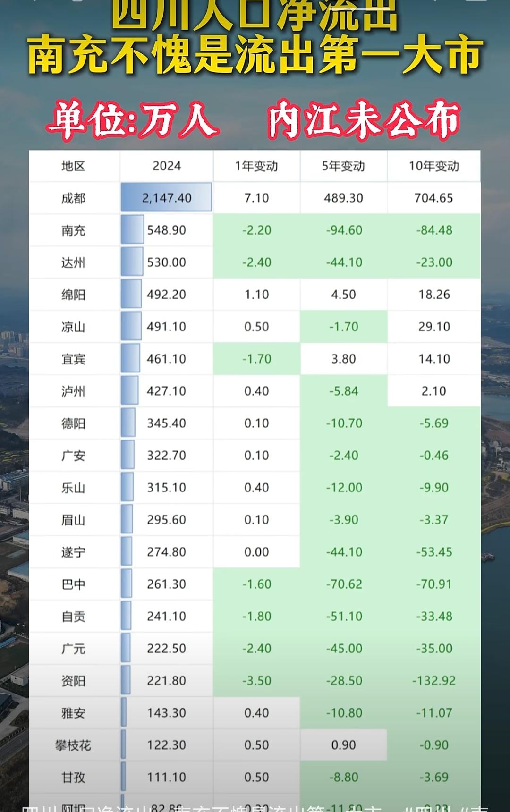The height and width of the screenshot is (812, 510).
Task: Click the 遂宁 1-year change "0.00"
Action: point(256,551)
